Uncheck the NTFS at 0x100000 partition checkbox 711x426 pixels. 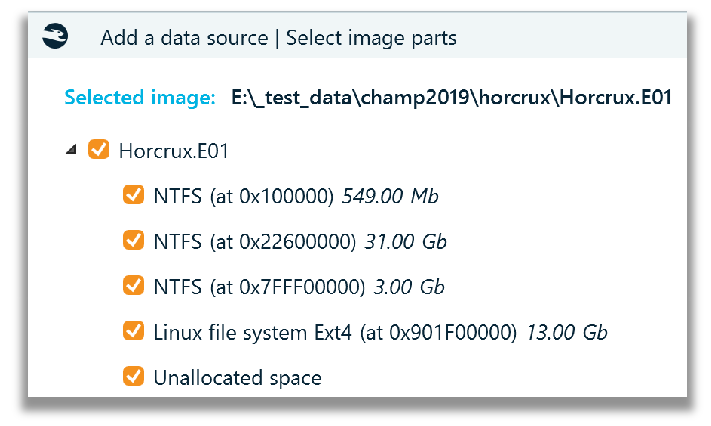(x=133, y=195)
